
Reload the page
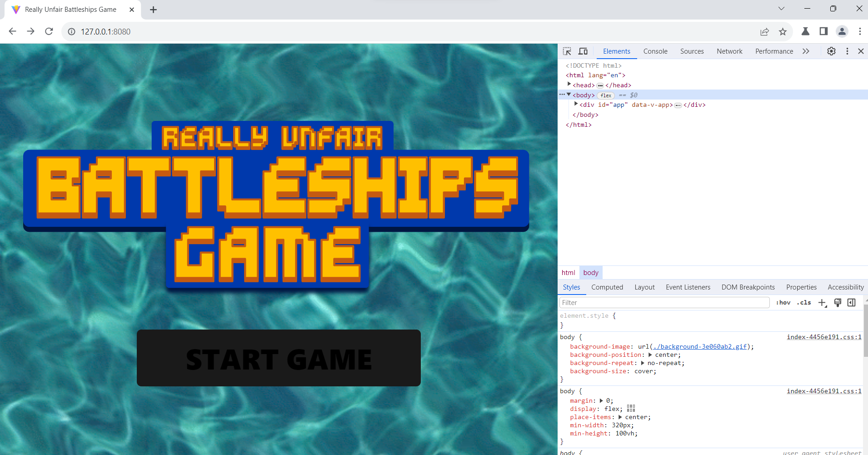click(x=49, y=31)
